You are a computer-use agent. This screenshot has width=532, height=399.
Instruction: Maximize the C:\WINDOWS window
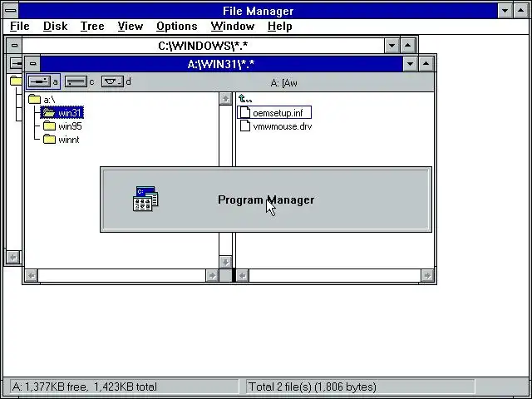click(408, 45)
